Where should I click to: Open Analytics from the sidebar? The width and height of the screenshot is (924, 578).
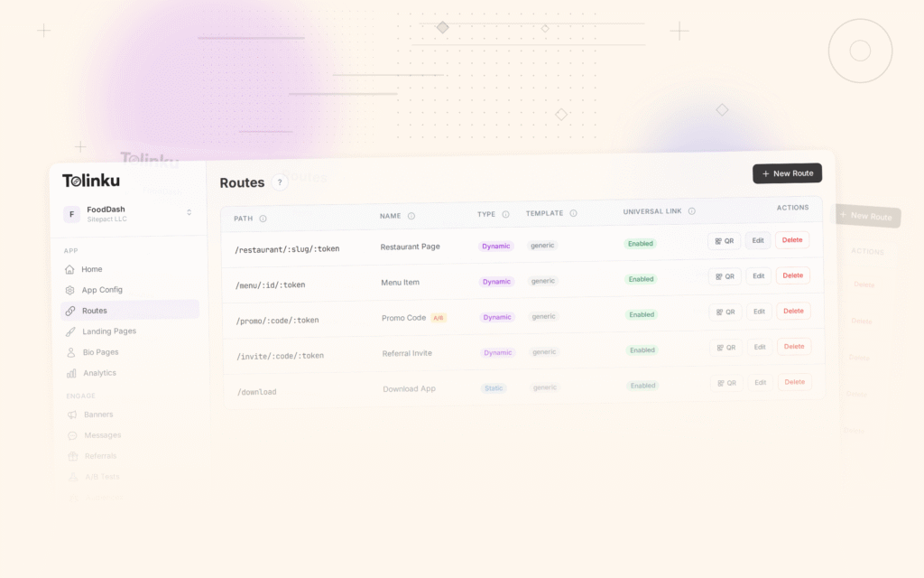[98, 373]
